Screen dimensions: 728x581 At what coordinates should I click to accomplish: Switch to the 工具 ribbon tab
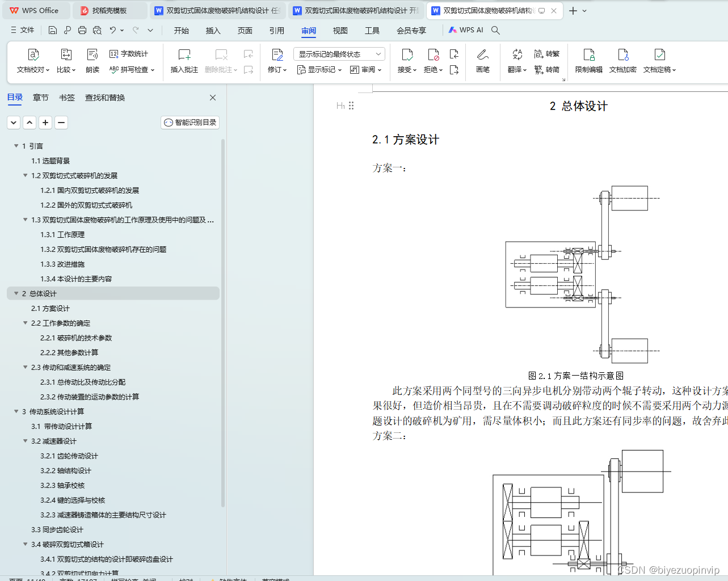[x=372, y=31]
